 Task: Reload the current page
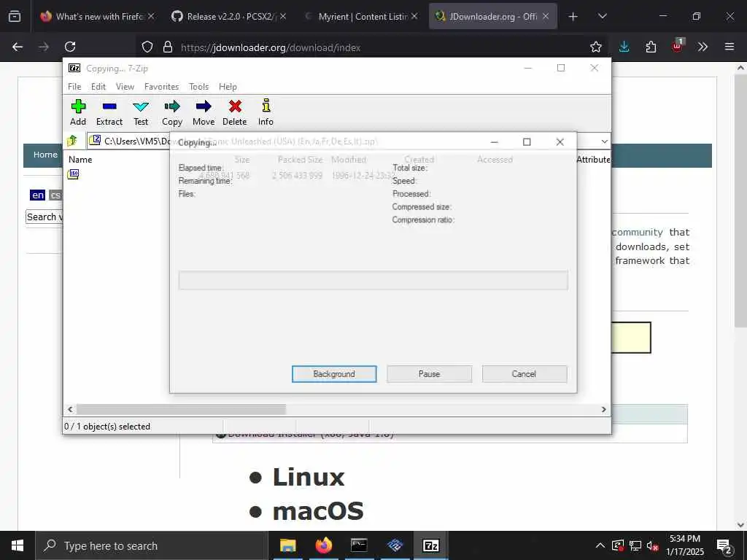(70, 47)
